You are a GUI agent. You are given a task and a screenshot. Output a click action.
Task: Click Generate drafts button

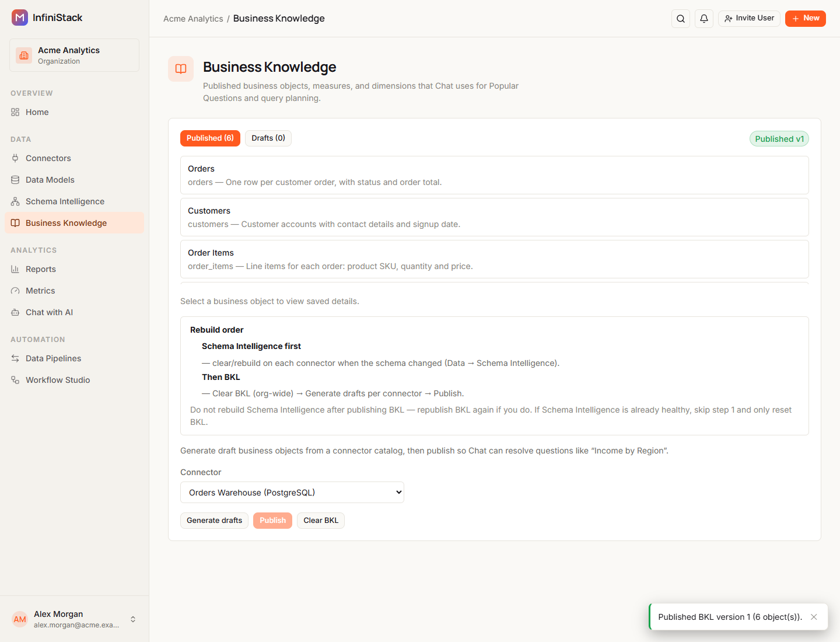(x=215, y=521)
